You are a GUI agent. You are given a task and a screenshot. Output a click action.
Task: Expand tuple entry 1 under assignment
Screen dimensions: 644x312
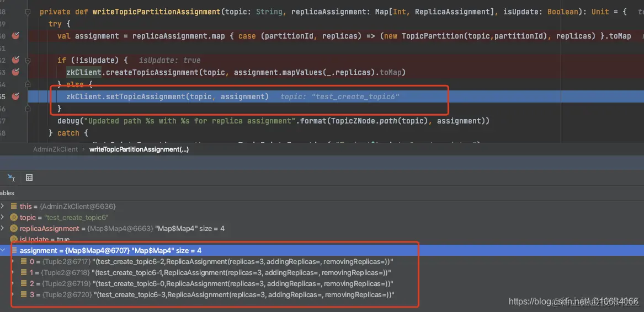(13, 272)
